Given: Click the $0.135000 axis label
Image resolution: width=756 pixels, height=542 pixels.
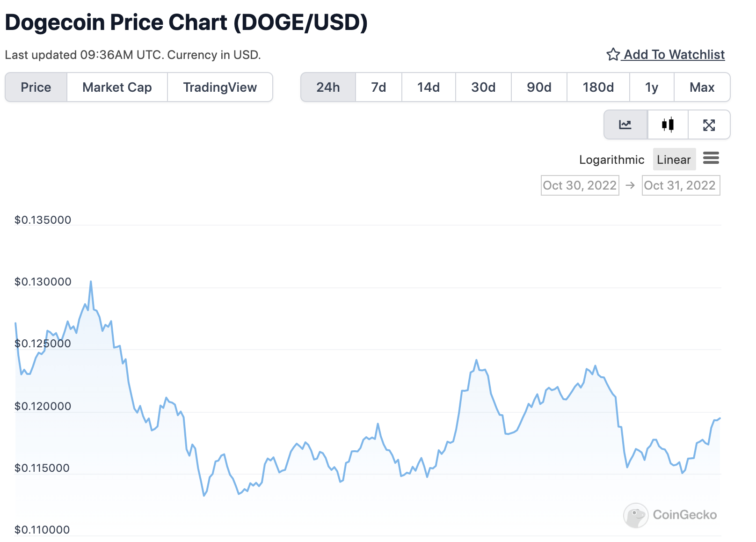Looking at the screenshot, I should pyautogui.click(x=43, y=220).
